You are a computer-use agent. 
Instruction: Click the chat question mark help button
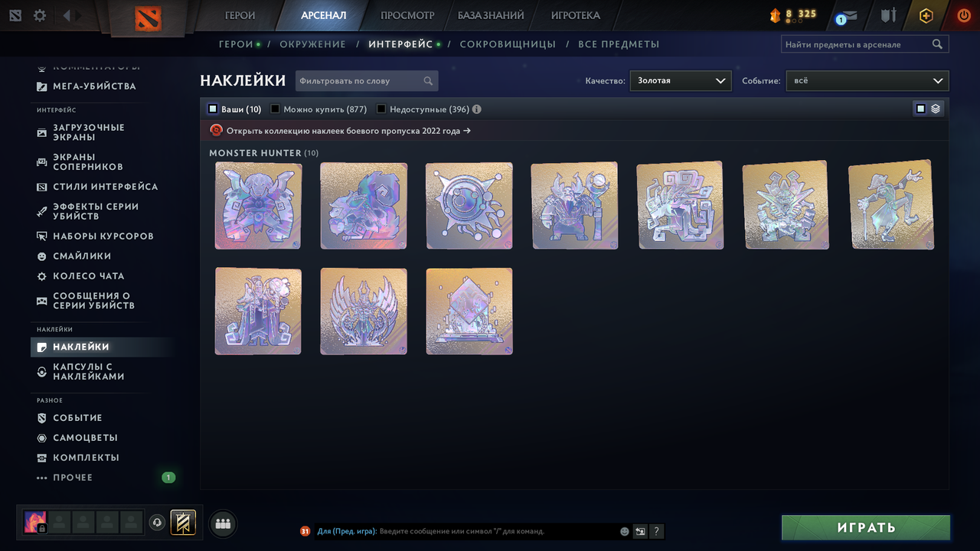pyautogui.click(x=656, y=531)
